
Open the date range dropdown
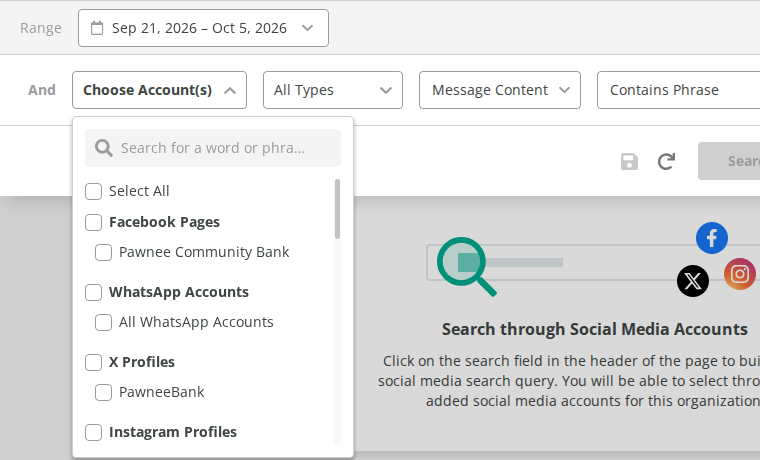203,28
